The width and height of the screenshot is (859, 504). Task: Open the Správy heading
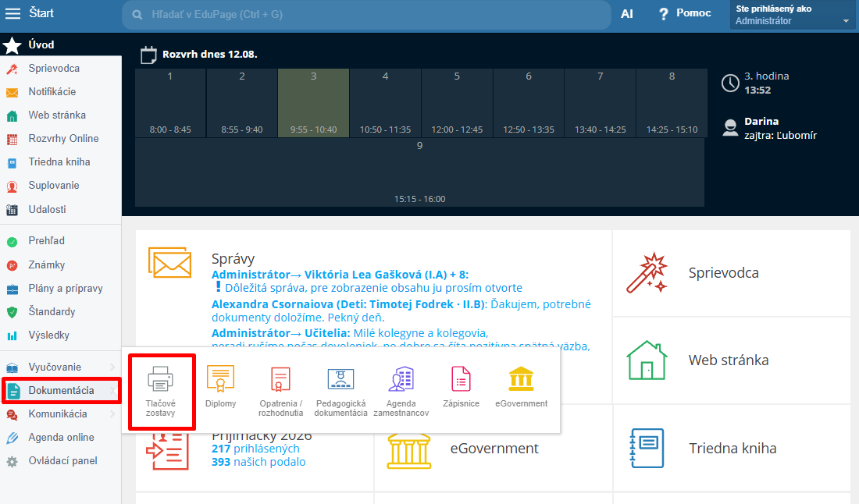pyautogui.click(x=233, y=259)
